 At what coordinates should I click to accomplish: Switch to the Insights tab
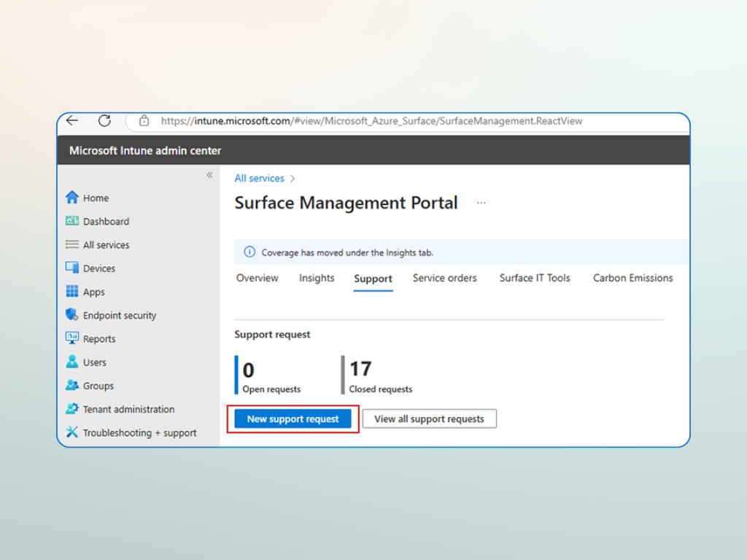point(317,278)
